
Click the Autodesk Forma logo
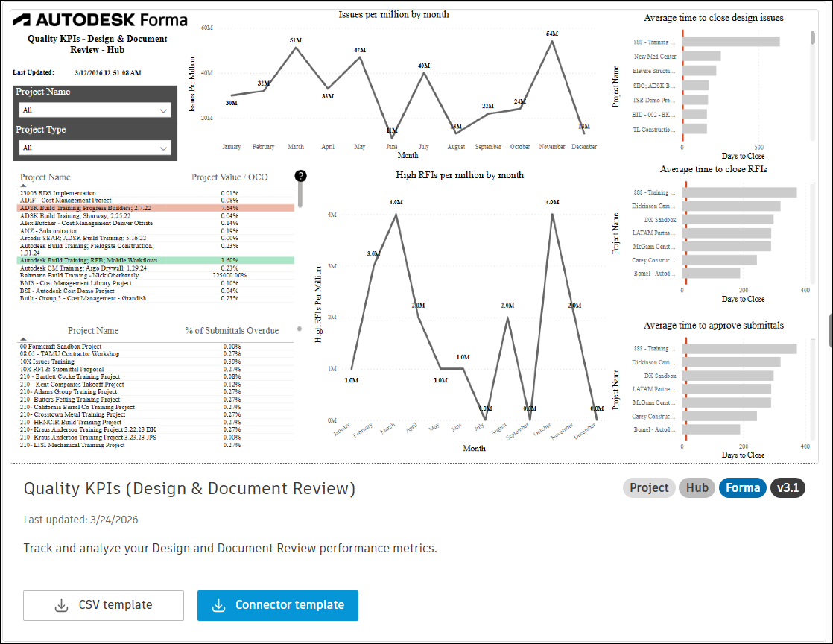coord(100,20)
